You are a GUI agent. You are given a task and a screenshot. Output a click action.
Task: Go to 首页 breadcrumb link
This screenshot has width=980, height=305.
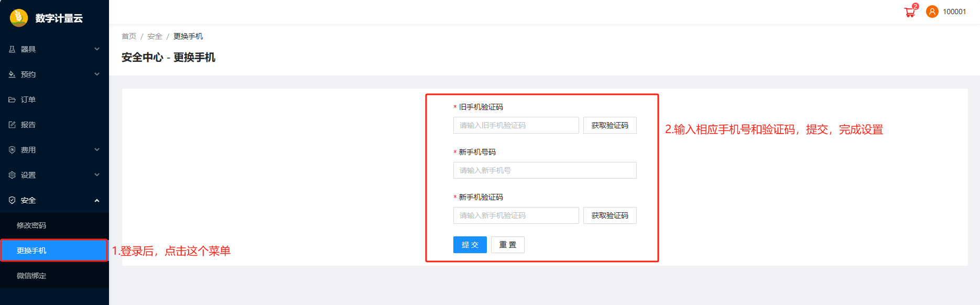point(129,36)
